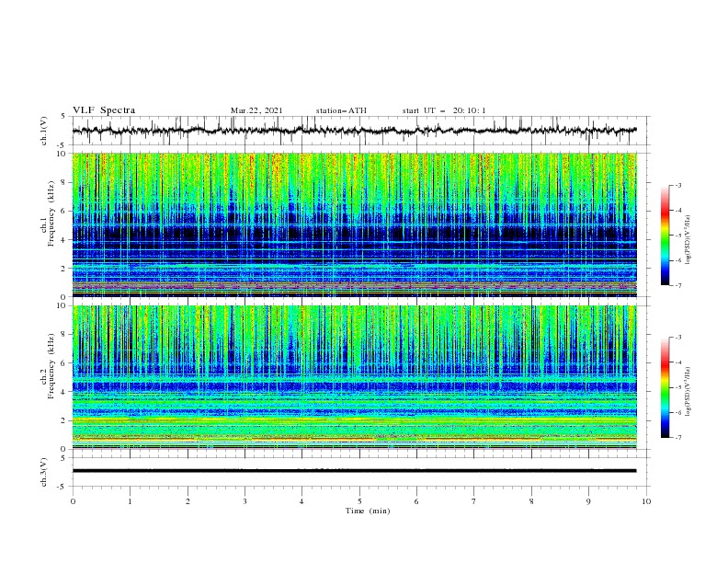Click the ch.2 spectrogram plot area
Image resolution: width=728 pixels, height=563 pixels.
[354, 377]
